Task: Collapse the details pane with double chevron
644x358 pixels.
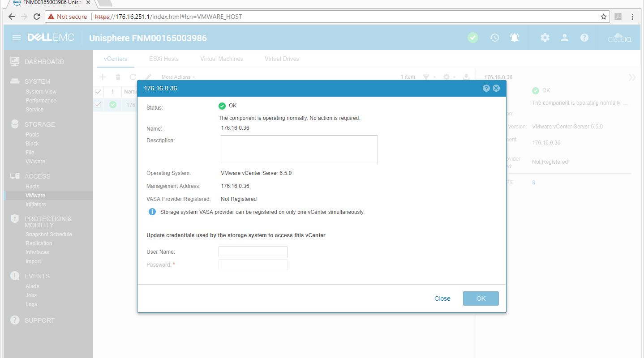Action: (632, 77)
